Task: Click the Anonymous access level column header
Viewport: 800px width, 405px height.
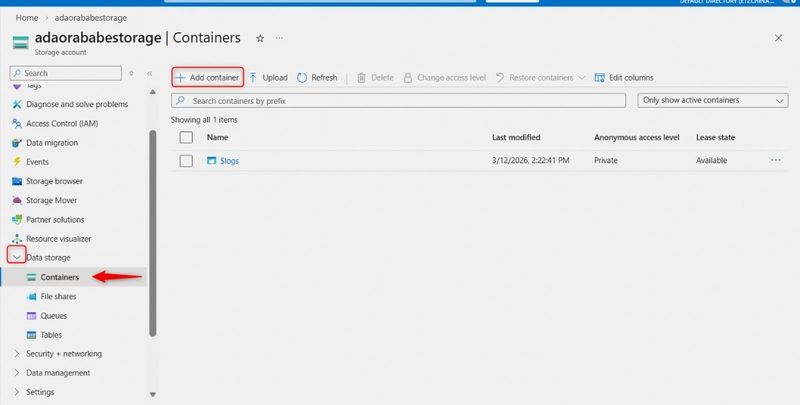Action: (x=636, y=137)
